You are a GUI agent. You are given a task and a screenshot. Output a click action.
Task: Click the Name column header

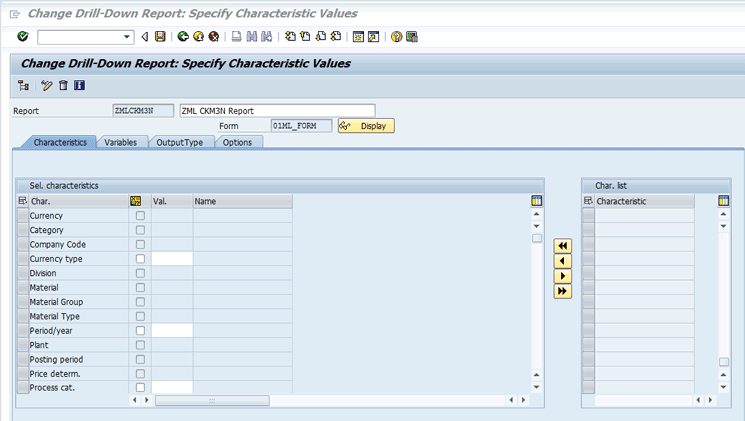[242, 201]
